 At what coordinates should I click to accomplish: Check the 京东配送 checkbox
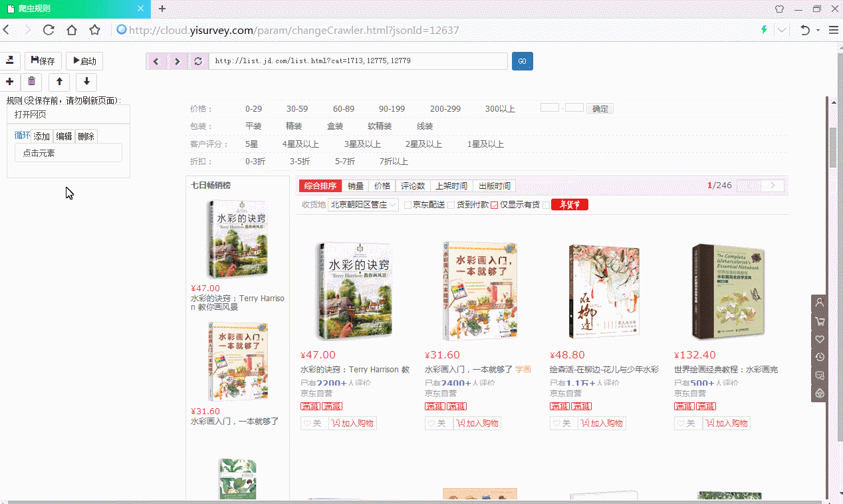[x=408, y=205]
